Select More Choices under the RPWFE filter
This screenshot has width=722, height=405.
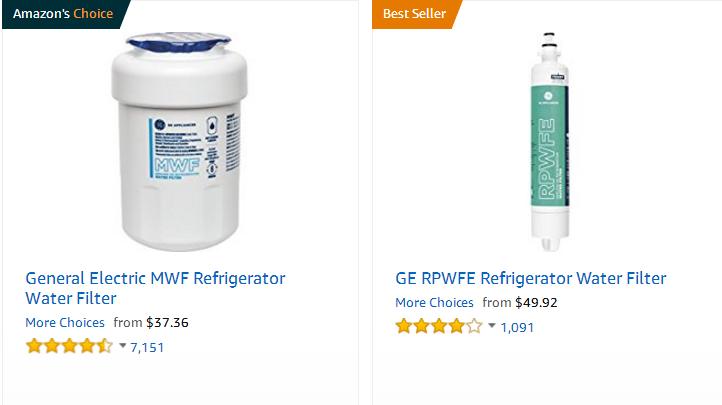[x=434, y=302]
